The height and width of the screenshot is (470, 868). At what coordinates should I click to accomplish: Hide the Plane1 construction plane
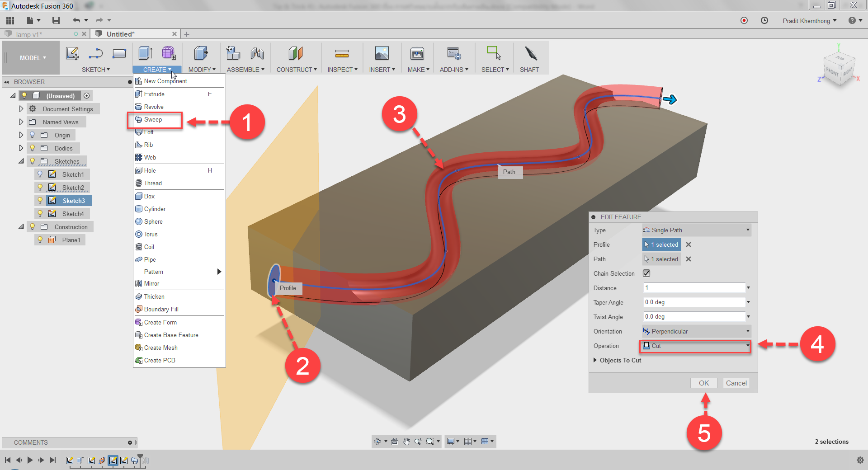[40, 240]
